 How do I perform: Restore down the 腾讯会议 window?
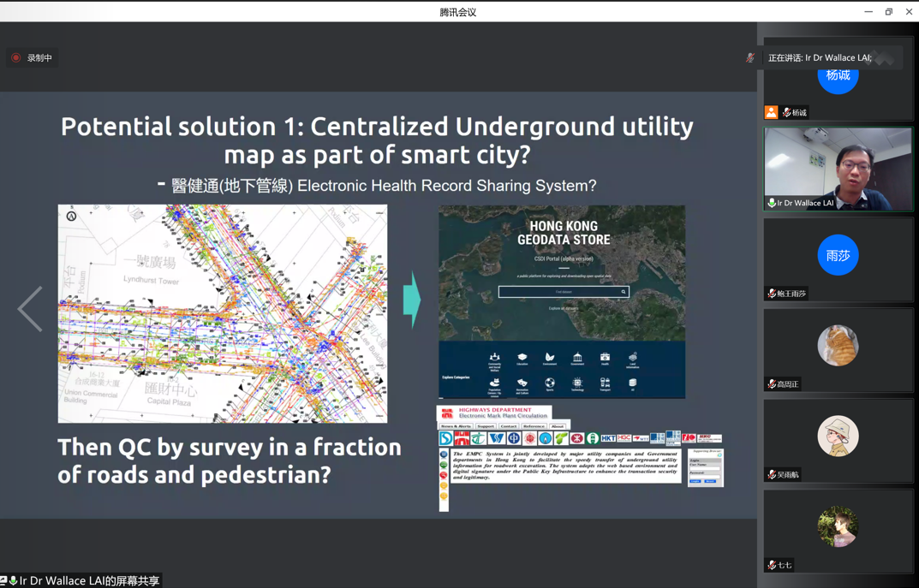[x=888, y=12]
